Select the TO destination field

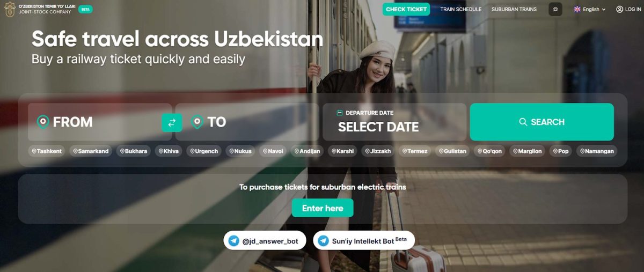point(247,122)
